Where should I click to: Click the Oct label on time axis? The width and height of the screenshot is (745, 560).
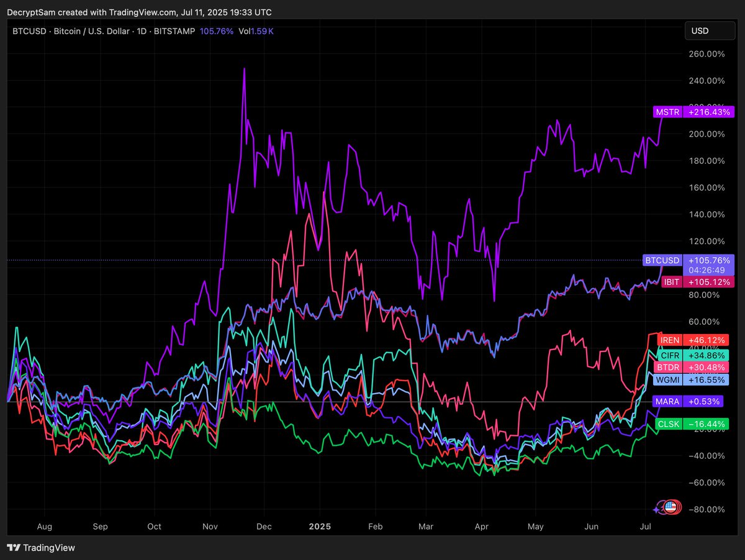click(154, 526)
